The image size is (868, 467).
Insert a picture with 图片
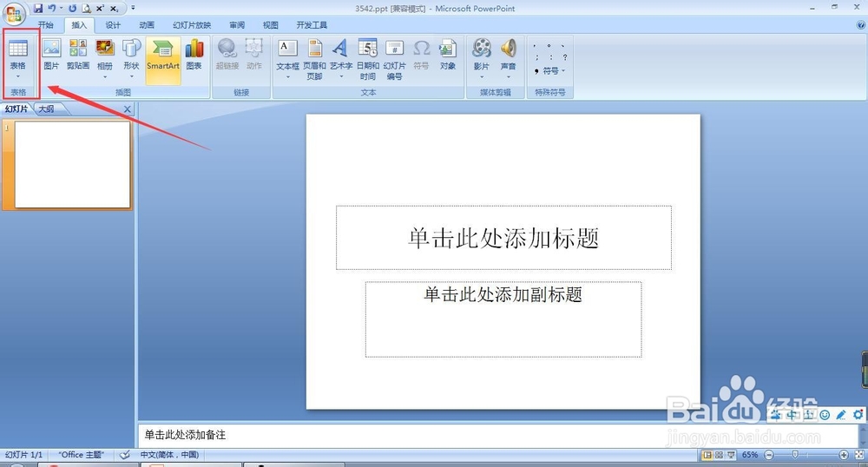click(x=51, y=56)
